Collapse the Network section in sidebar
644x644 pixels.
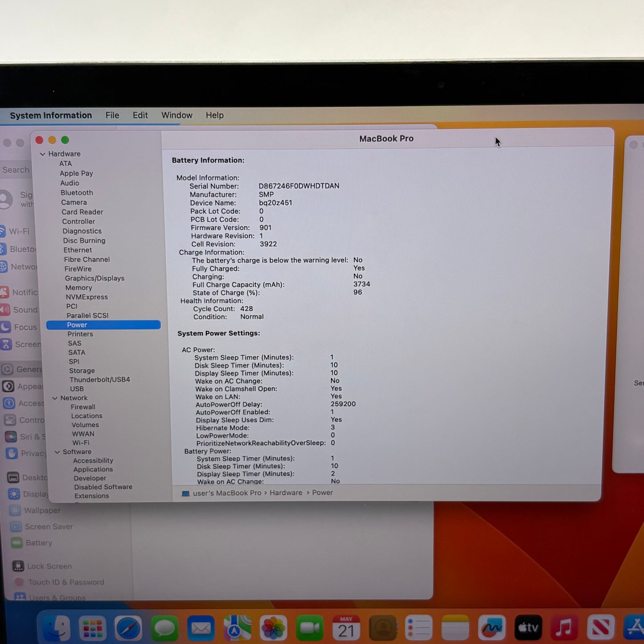(x=55, y=398)
